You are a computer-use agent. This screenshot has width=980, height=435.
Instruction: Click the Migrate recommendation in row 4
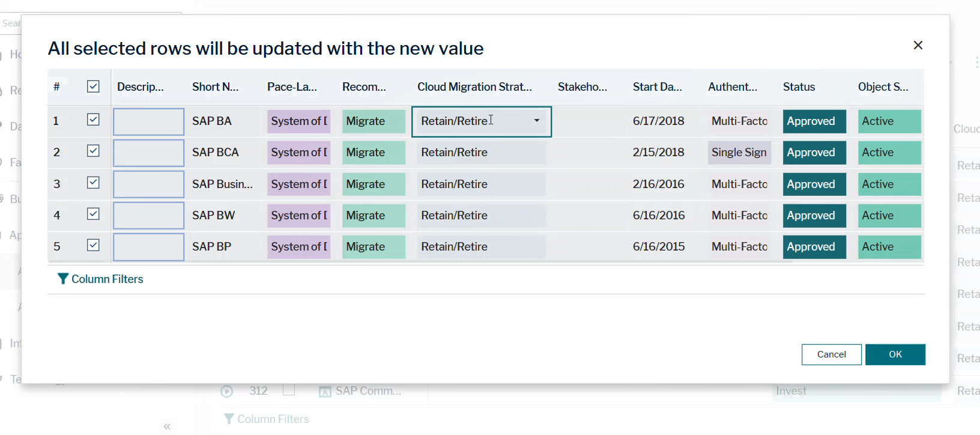tap(373, 216)
